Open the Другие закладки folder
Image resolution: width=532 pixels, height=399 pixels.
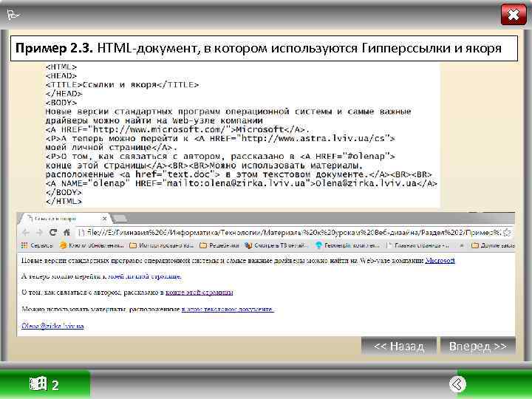click(493, 245)
